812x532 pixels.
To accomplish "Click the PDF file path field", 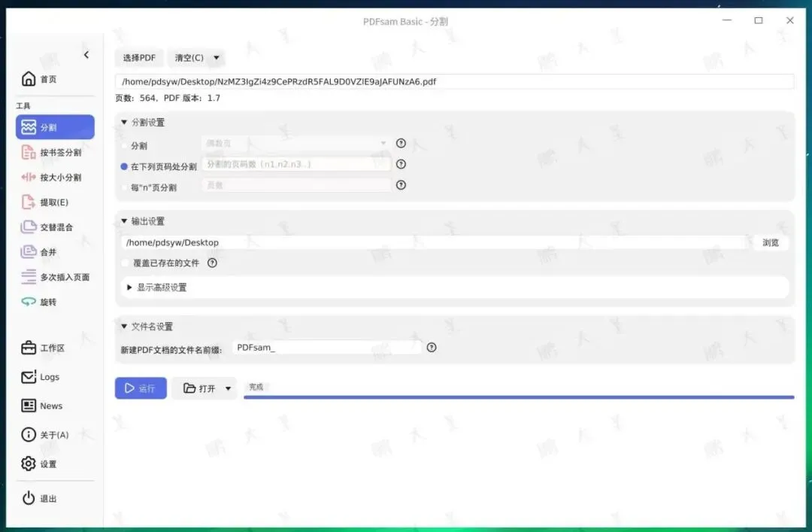I will [454, 81].
